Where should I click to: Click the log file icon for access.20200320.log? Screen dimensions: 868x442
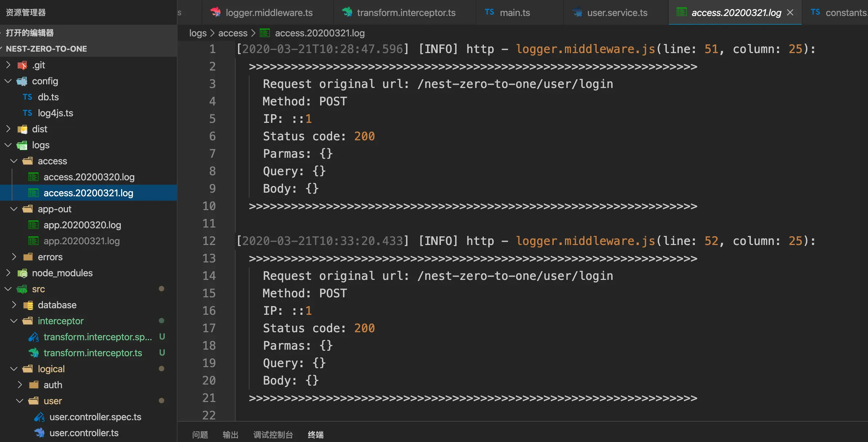33,177
